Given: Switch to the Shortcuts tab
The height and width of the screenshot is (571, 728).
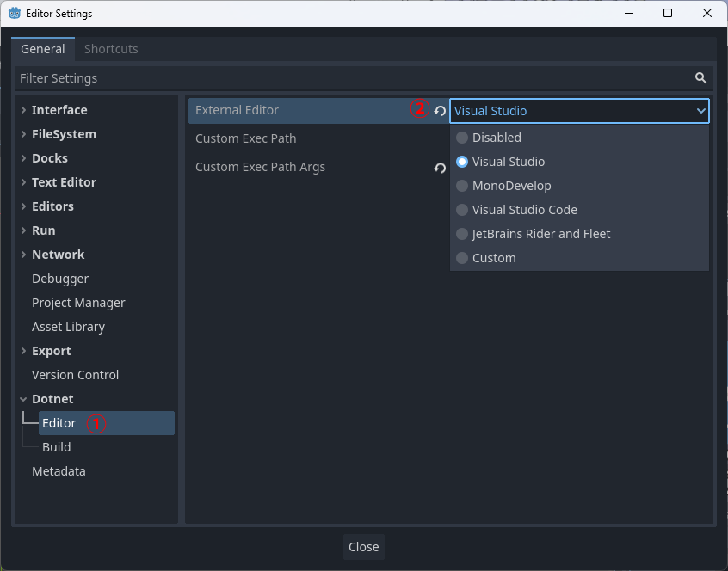Looking at the screenshot, I should pos(111,49).
